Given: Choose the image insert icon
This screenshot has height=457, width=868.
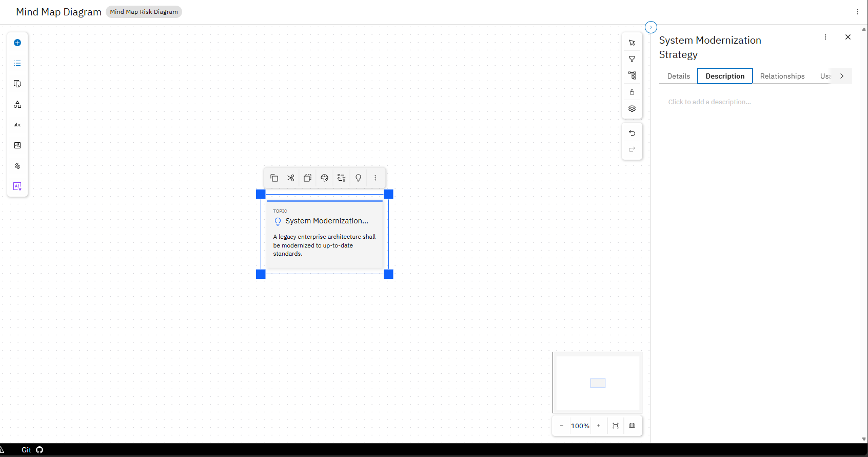Looking at the screenshot, I should 17,145.
